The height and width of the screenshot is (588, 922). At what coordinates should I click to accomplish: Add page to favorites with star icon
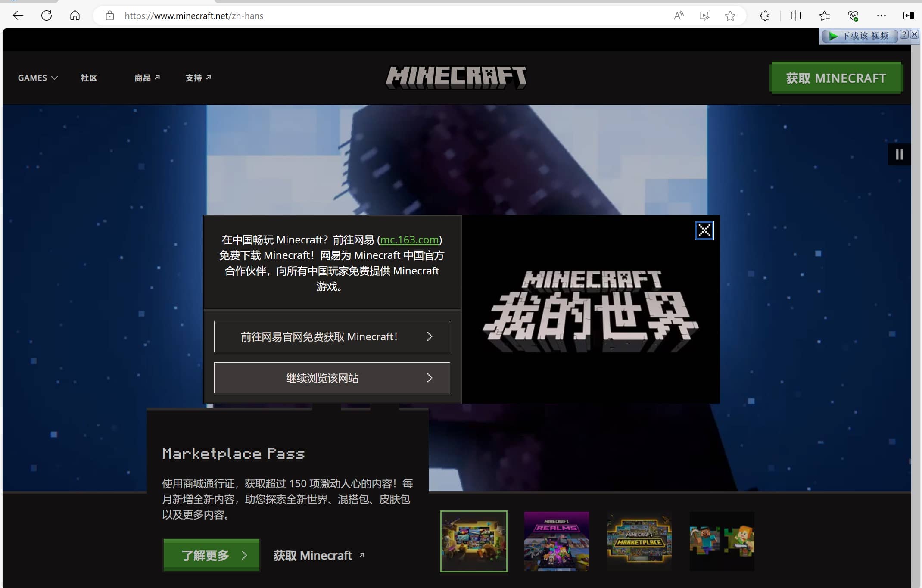click(730, 16)
